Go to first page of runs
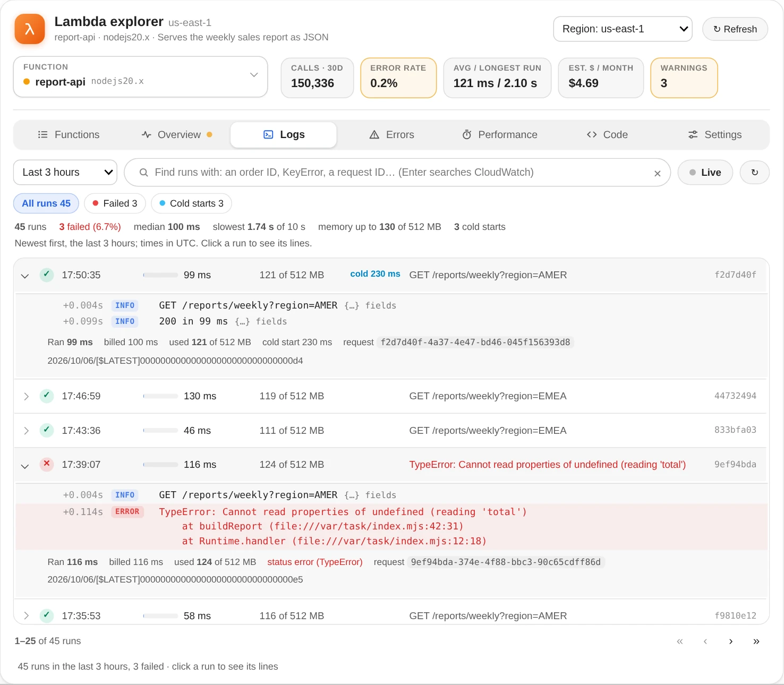The image size is (784, 685). pos(680,641)
